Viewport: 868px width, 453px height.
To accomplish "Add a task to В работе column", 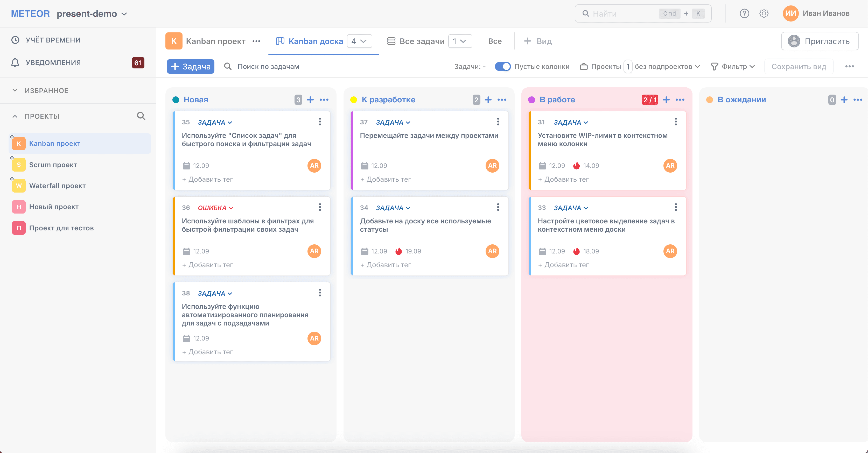I will (666, 100).
